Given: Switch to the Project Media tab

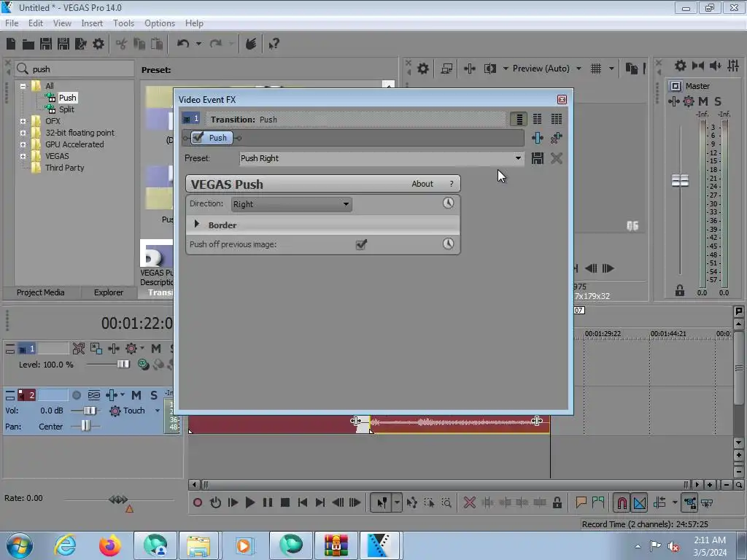Looking at the screenshot, I should (x=41, y=292).
